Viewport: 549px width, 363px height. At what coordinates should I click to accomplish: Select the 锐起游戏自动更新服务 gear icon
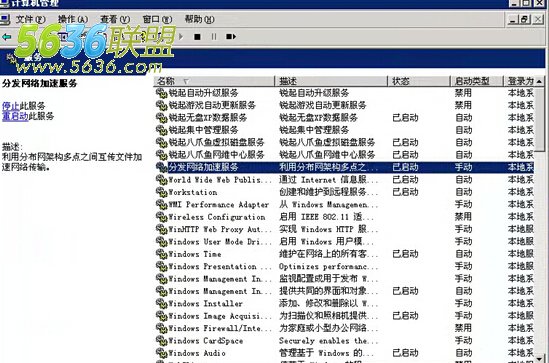click(161, 105)
